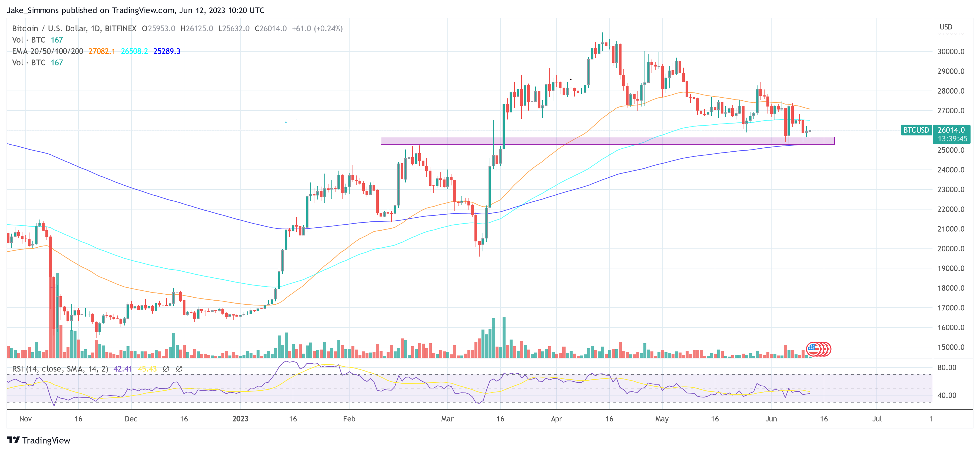Image resolution: width=980 pixels, height=452 pixels.
Task: Click the 29000.0 price axis label
Action: point(951,72)
